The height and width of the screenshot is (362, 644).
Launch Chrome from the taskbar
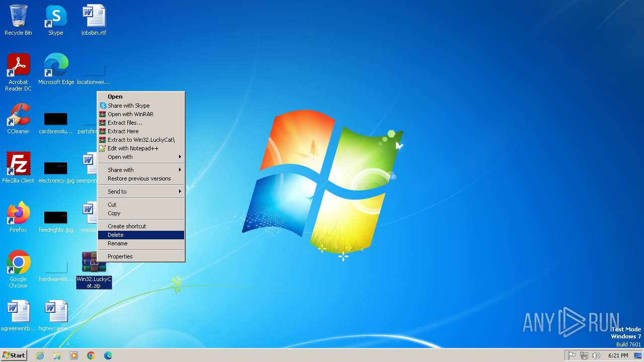(x=91, y=355)
